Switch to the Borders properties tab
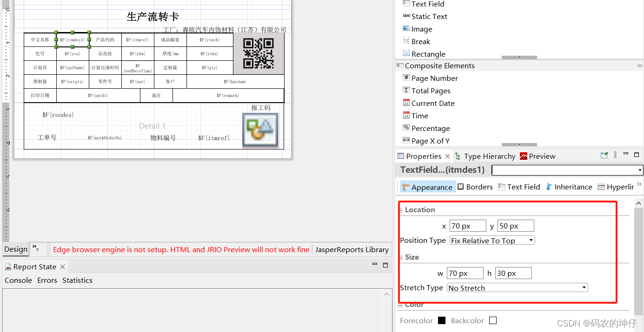The height and width of the screenshot is (332, 644). 475,187
